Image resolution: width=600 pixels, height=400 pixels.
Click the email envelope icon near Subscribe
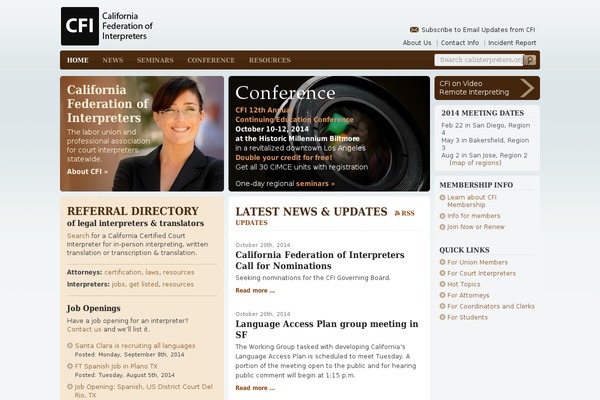pos(414,29)
